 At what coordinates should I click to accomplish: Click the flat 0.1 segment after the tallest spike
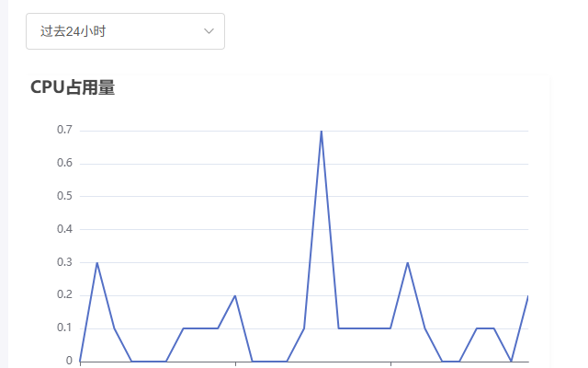(x=365, y=328)
